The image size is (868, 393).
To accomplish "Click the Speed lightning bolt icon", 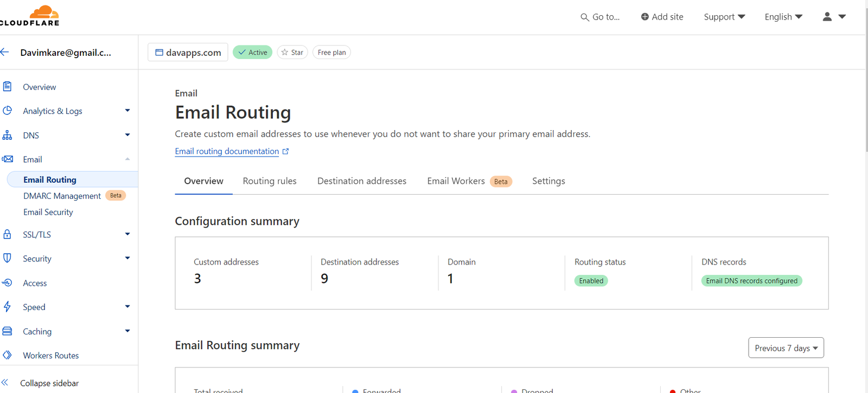I will coord(7,306).
